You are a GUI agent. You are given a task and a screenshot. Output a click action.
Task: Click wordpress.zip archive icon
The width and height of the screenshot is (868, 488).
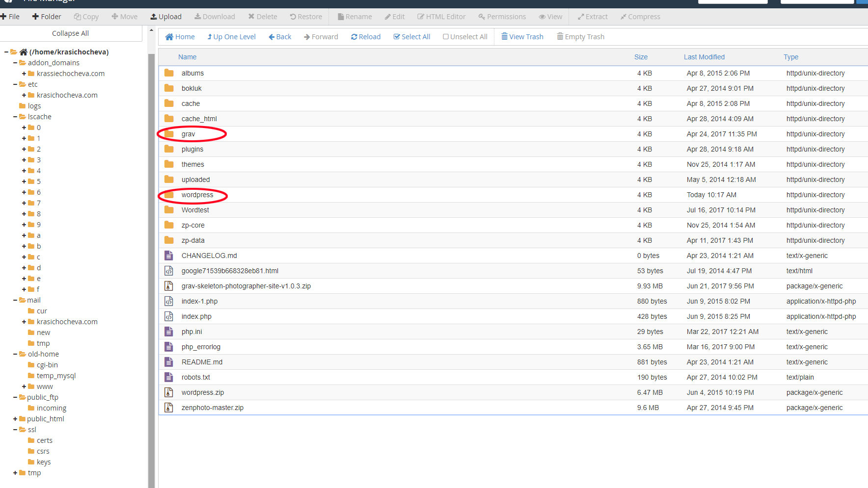click(169, 392)
